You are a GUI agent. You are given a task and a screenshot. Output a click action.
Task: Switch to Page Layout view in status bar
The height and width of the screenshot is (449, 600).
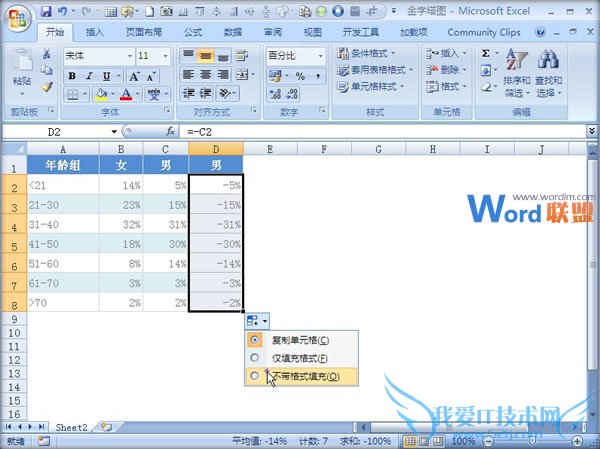(x=424, y=441)
